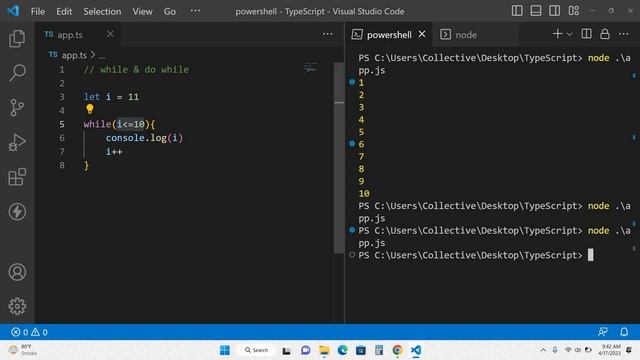This screenshot has width=640, height=360.
Task: Open the new terminal profile dropdown arrow
Action: (x=570, y=34)
